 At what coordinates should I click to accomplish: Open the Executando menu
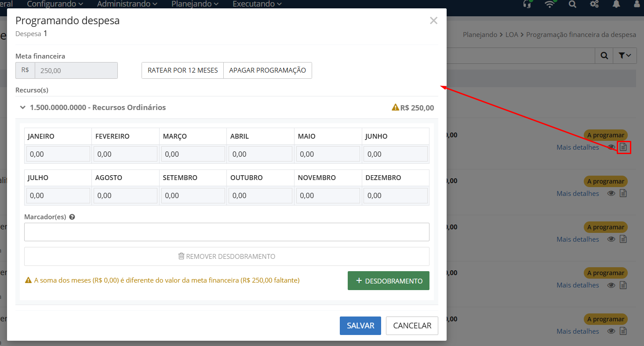[x=257, y=4]
